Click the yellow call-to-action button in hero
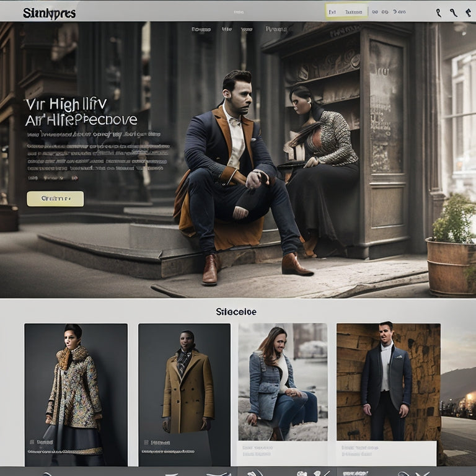 [x=55, y=198]
